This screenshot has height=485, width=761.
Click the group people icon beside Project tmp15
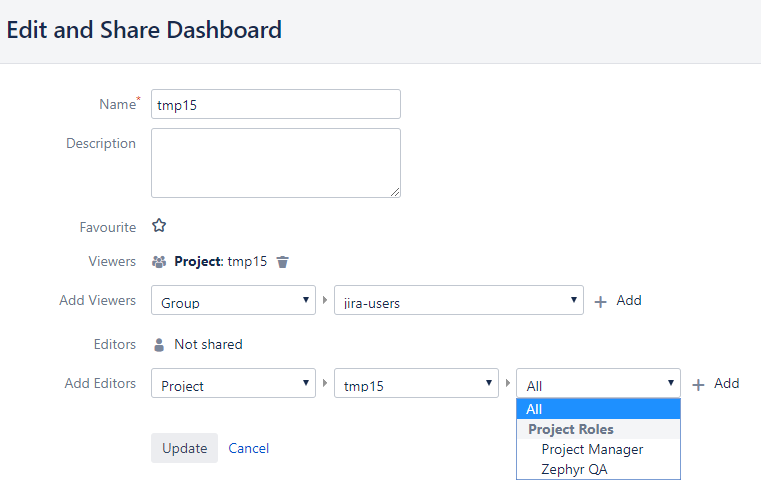pos(159,262)
